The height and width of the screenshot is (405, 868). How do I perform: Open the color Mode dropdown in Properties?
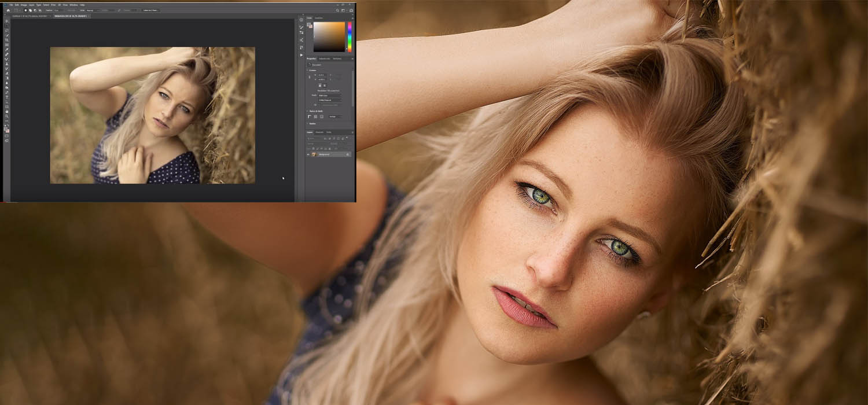pyautogui.click(x=330, y=95)
